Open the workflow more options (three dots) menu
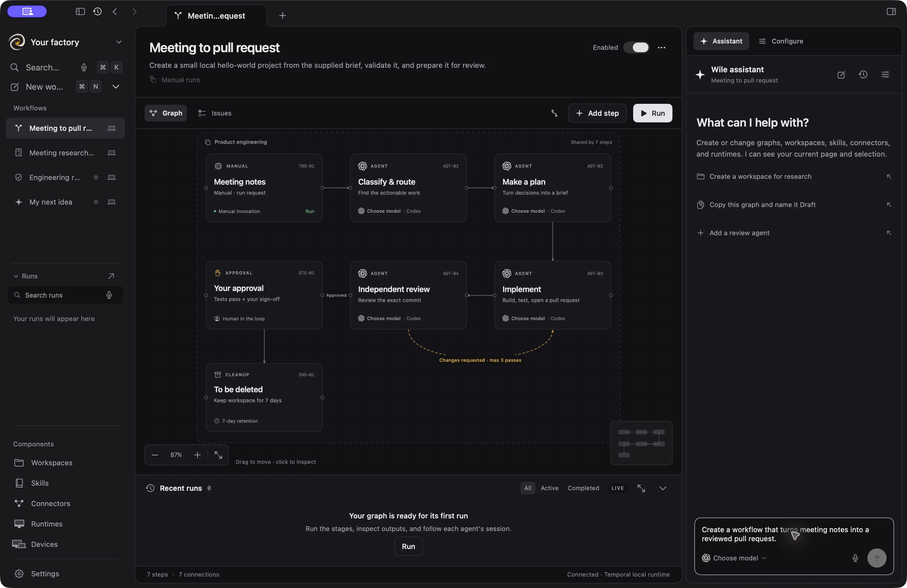Viewport: 907px width, 588px height. (x=662, y=48)
